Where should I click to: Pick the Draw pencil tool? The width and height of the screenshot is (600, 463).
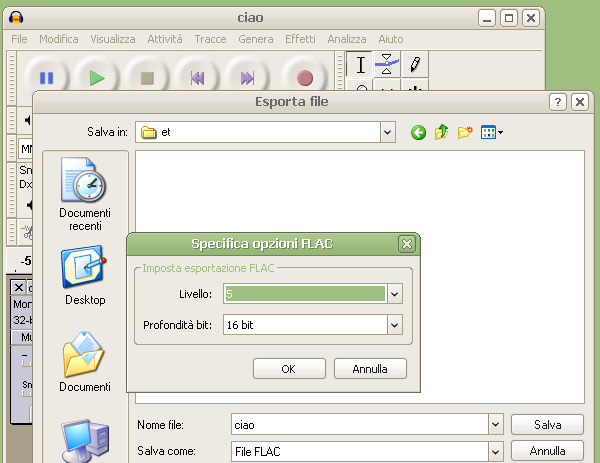414,66
